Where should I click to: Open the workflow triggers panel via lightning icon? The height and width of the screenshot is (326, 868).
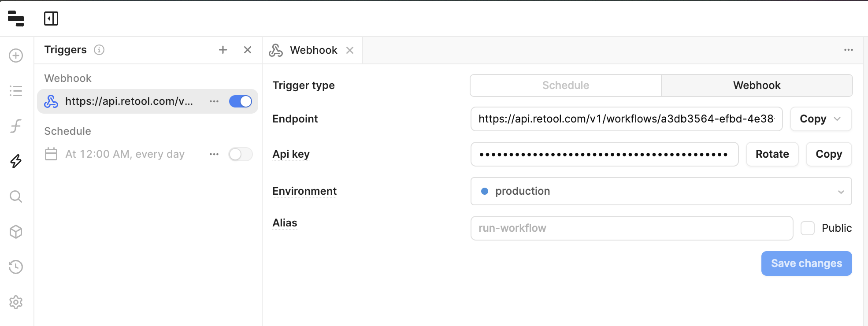click(x=16, y=161)
